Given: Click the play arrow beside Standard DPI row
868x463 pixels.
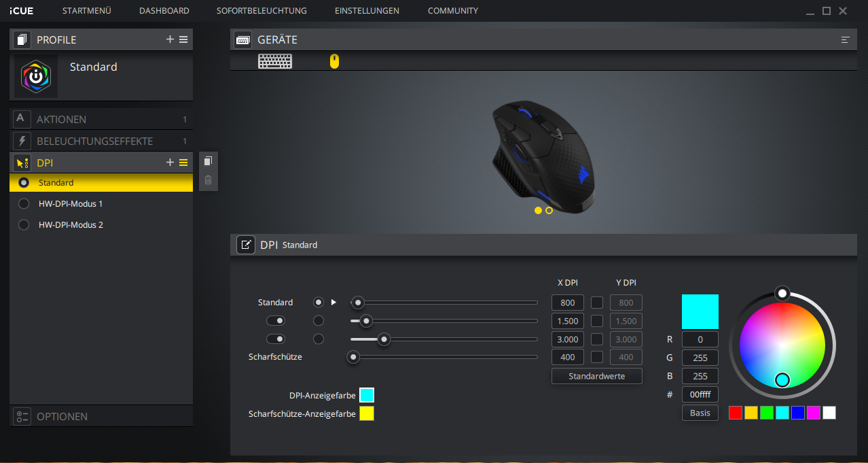Looking at the screenshot, I should point(333,302).
